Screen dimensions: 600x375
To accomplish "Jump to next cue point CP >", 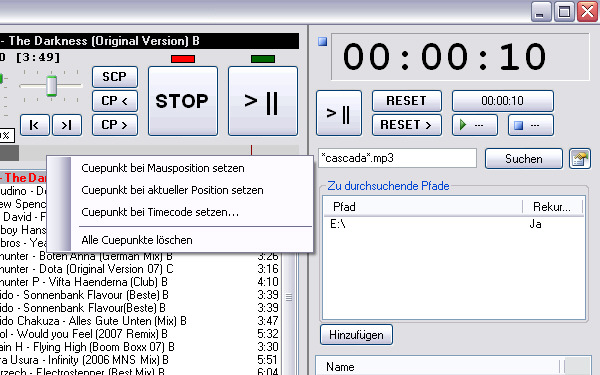I will pyautogui.click(x=115, y=125).
